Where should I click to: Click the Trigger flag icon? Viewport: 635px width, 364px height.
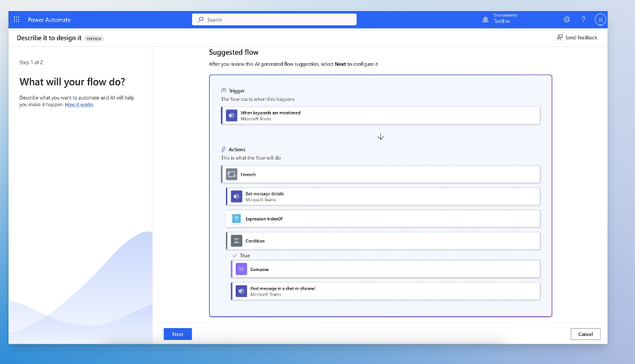click(223, 91)
